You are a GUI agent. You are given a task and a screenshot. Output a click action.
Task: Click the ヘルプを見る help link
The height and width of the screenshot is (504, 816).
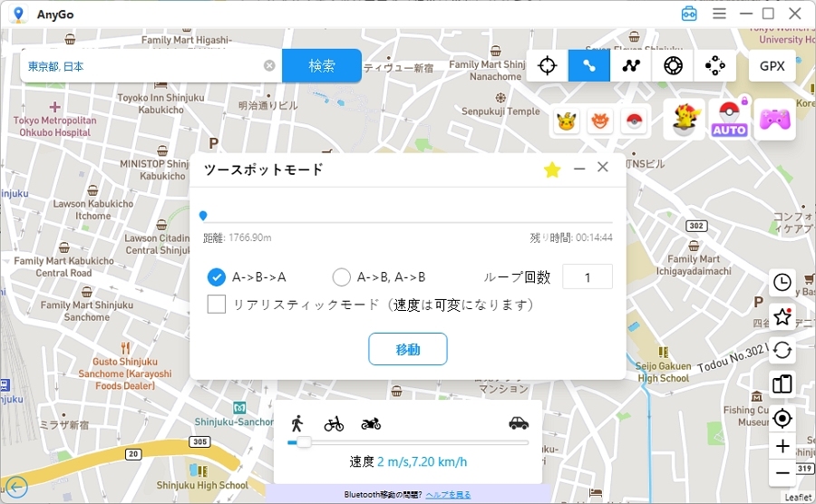pos(448,495)
